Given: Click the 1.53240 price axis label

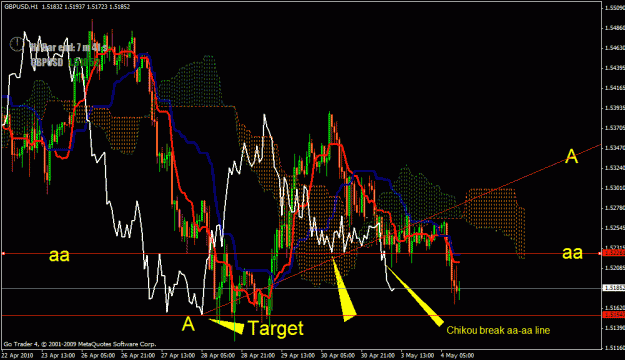Looking at the screenshot, I should tap(615, 167).
